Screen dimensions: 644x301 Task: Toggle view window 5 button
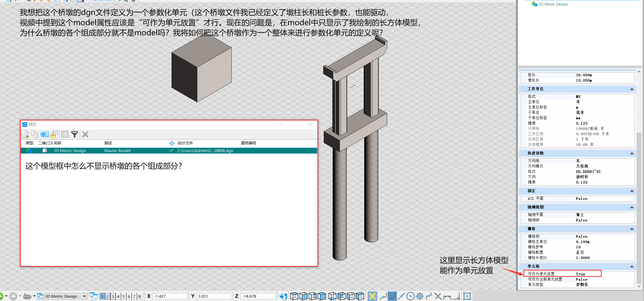pos(123,296)
